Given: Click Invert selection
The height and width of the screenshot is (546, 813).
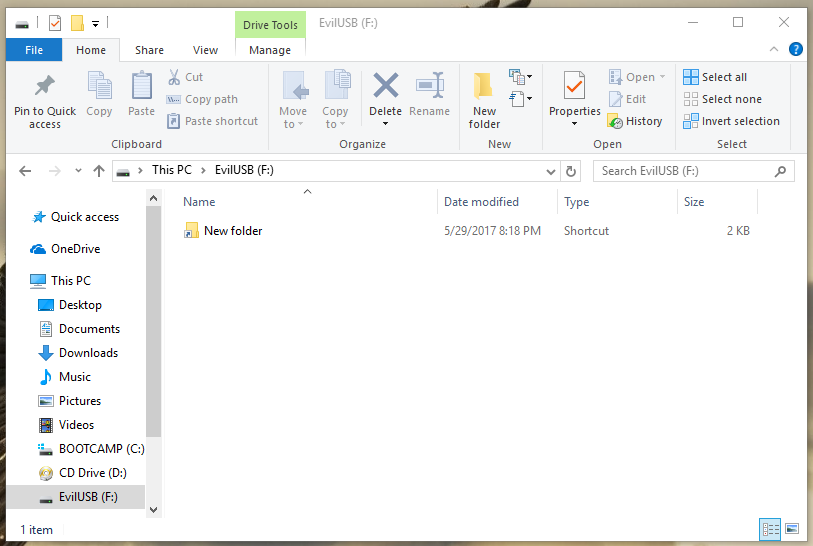Looking at the screenshot, I should (x=731, y=121).
